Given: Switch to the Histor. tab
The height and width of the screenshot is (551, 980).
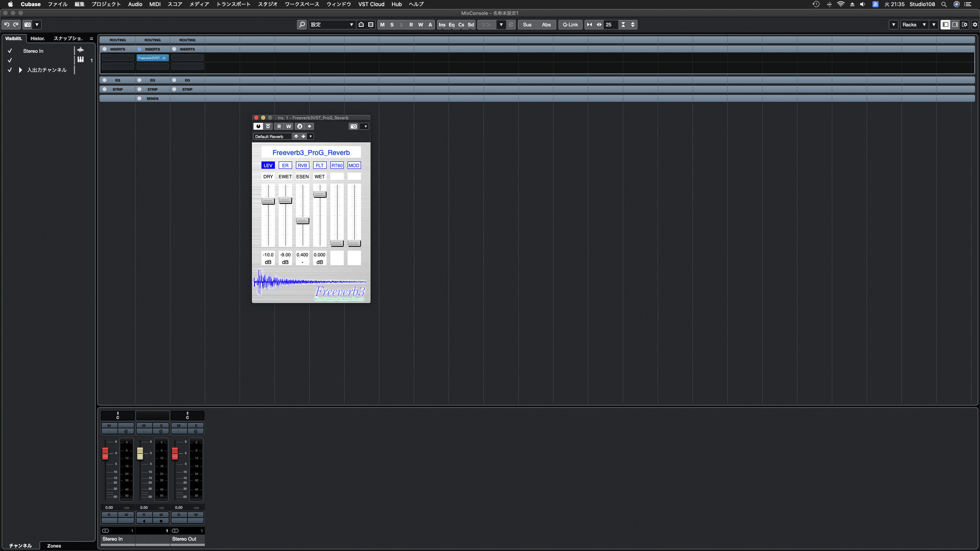Looking at the screenshot, I should coord(38,38).
